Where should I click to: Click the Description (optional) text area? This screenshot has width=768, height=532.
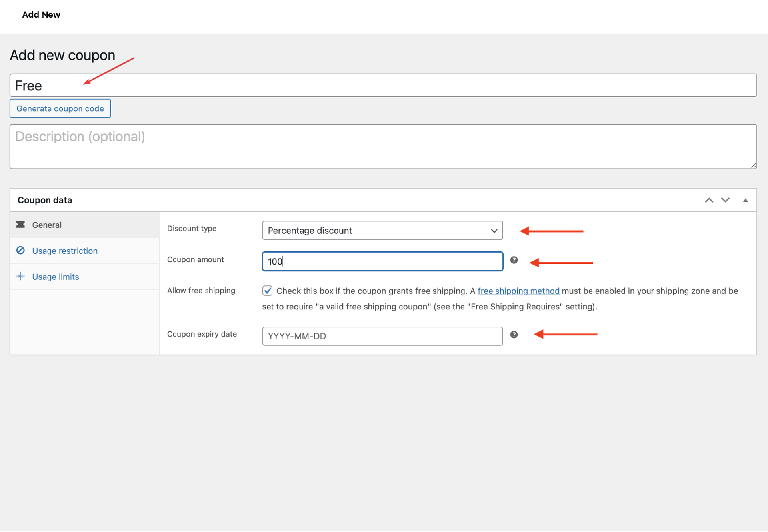(383, 147)
